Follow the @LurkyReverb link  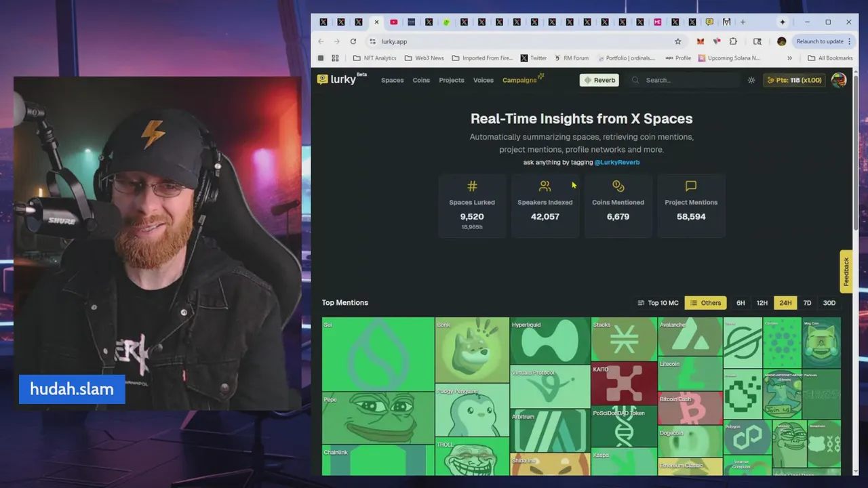(617, 162)
